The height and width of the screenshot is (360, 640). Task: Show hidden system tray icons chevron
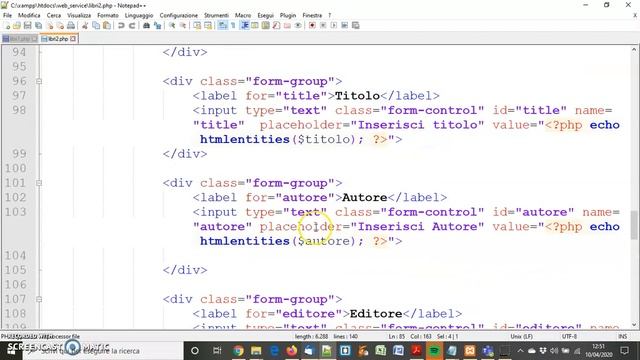pos(520,351)
